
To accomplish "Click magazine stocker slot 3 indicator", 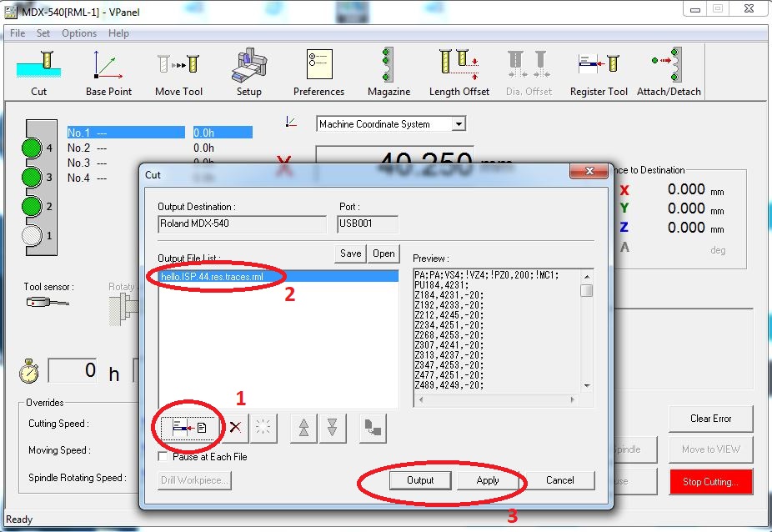I will (32, 177).
